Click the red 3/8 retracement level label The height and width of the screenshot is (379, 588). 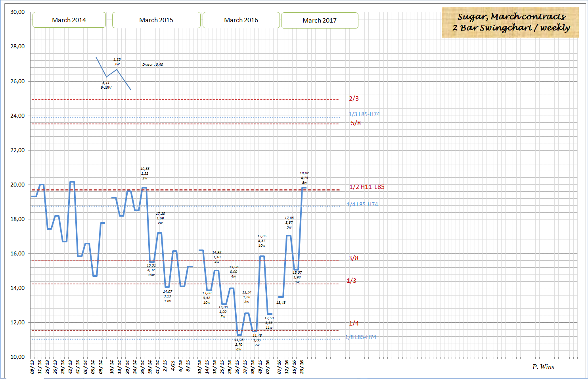(353, 258)
